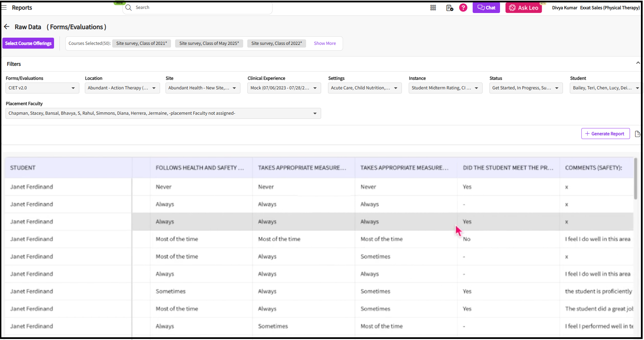Open the Chat panel
This screenshot has width=644, height=340.
pyautogui.click(x=486, y=8)
